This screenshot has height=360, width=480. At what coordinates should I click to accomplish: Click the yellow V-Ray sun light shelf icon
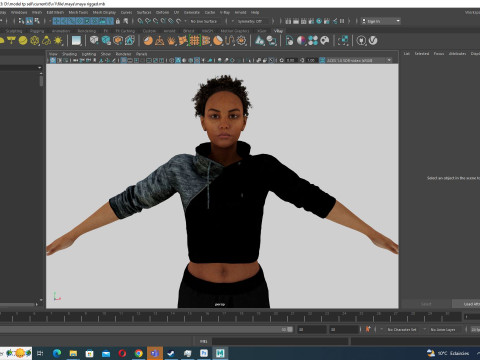pyautogui.click(x=58, y=41)
